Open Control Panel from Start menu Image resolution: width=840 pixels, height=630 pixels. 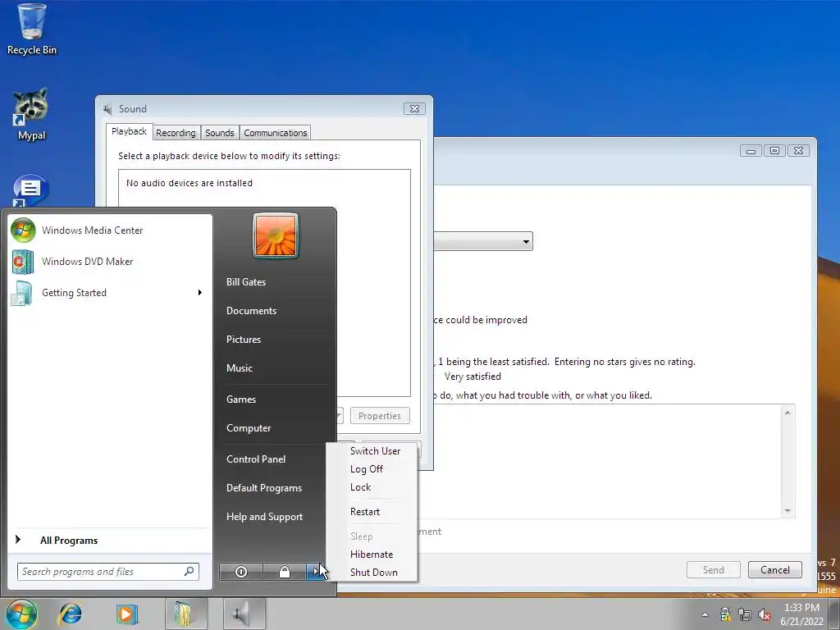point(256,459)
